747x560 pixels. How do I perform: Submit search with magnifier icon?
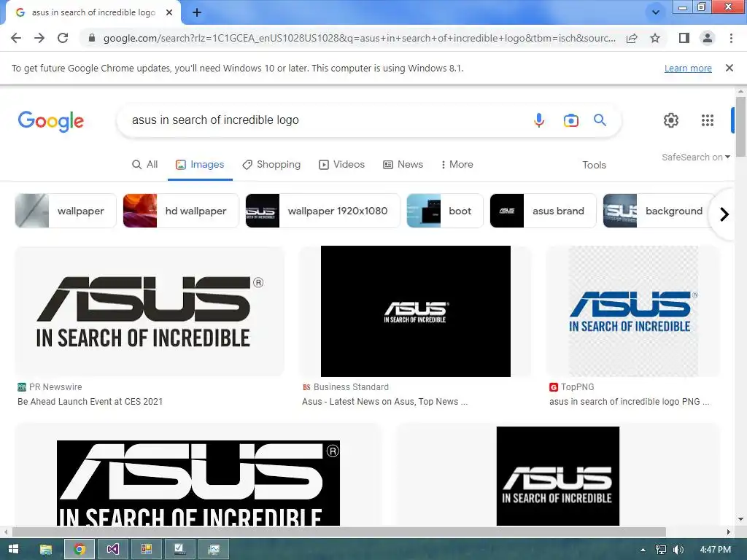(600, 120)
